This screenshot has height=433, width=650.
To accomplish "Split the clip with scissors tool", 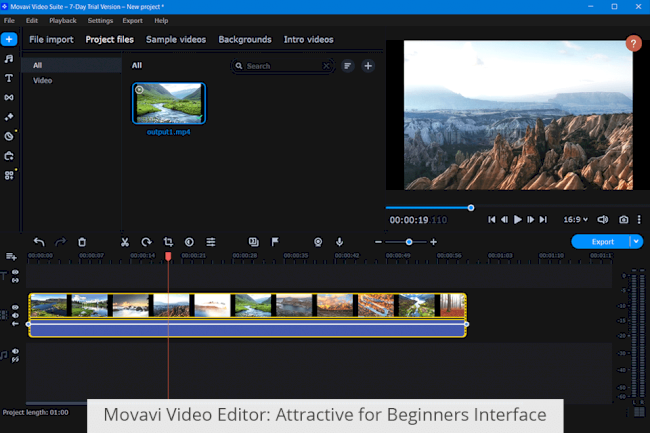I will coord(125,242).
